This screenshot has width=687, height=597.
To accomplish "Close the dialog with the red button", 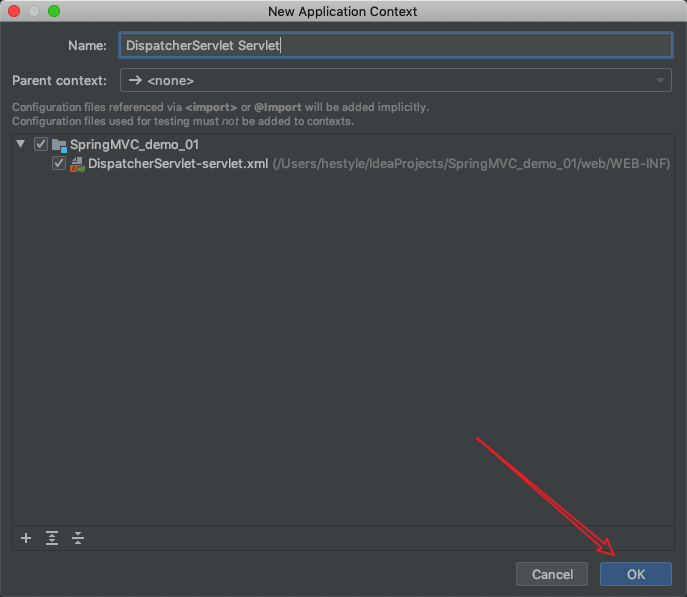I will pos(14,11).
